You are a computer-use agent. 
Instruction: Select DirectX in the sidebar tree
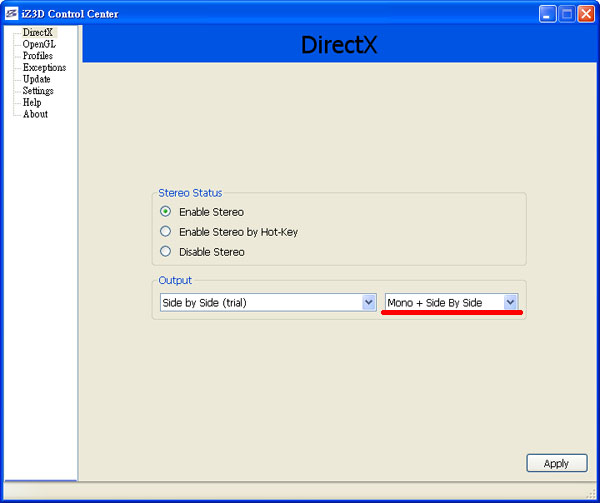(x=38, y=33)
